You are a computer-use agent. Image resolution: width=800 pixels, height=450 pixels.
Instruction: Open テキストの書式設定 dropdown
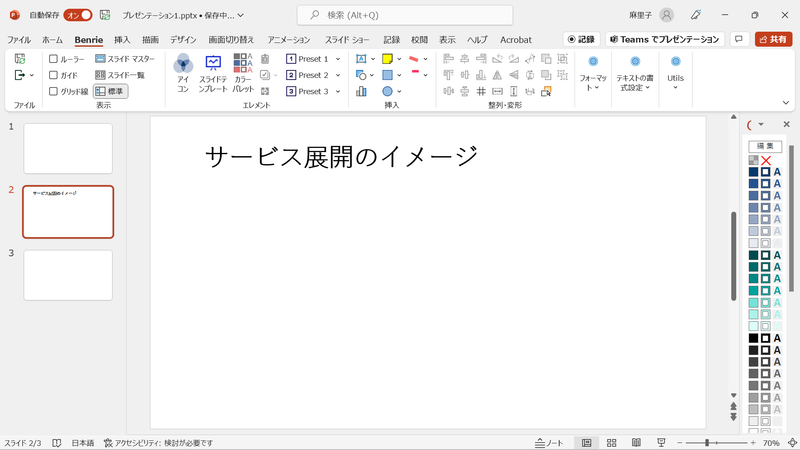tap(635, 73)
